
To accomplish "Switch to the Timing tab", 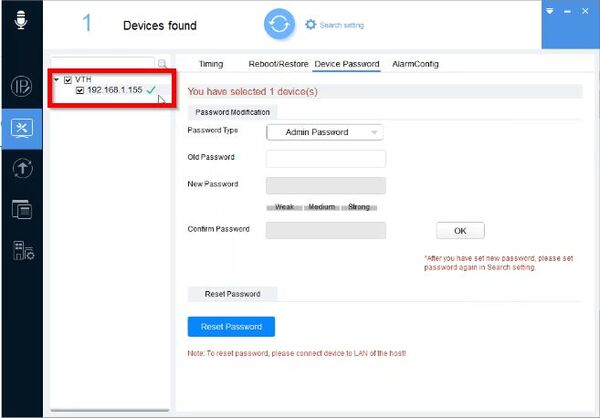I will tap(211, 64).
